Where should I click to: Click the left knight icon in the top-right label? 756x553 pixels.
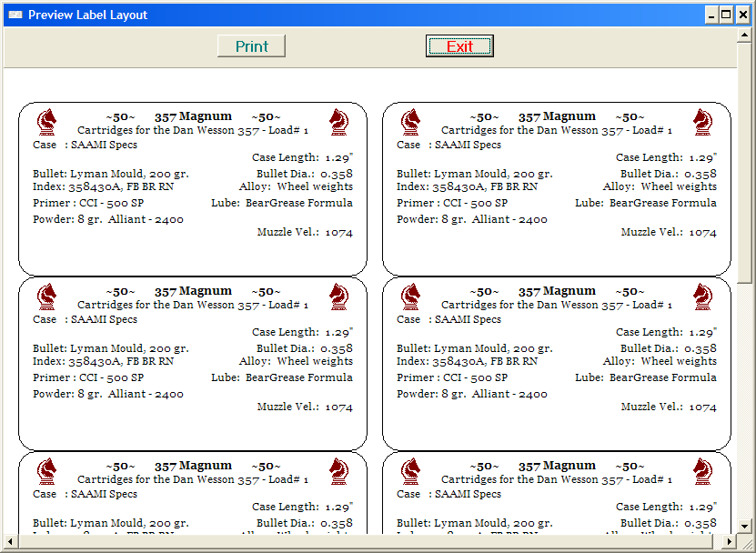(x=411, y=122)
